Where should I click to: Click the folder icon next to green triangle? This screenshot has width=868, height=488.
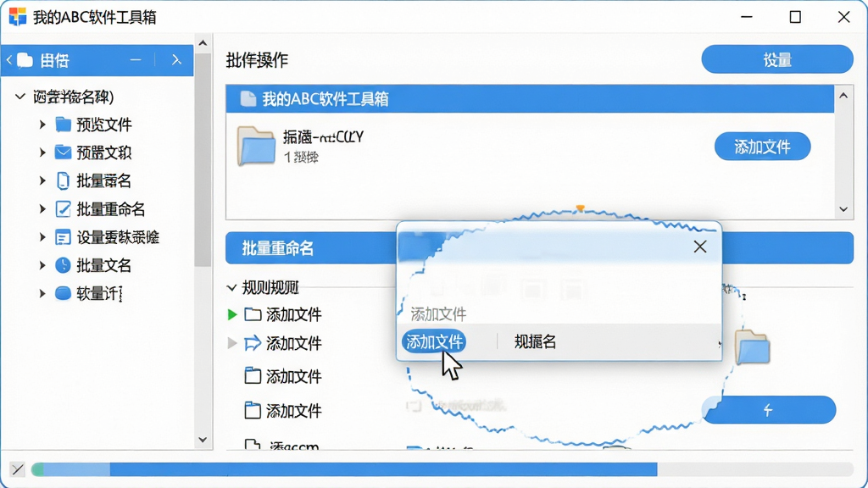(253, 314)
